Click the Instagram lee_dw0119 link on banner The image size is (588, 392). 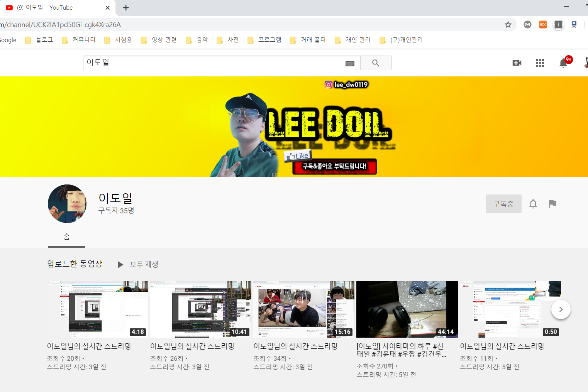[x=346, y=84]
